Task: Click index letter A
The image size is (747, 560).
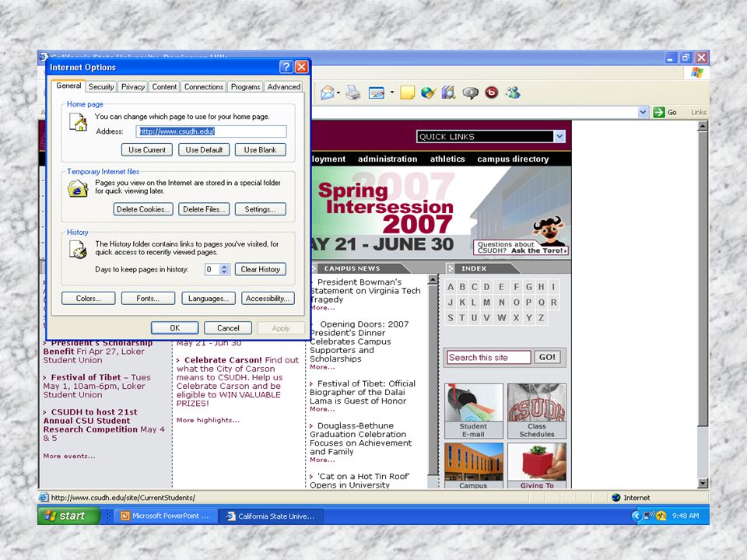Action: coord(451,287)
